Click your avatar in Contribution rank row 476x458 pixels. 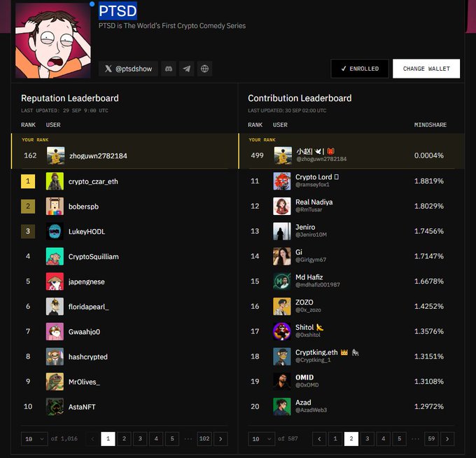click(x=283, y=155)
